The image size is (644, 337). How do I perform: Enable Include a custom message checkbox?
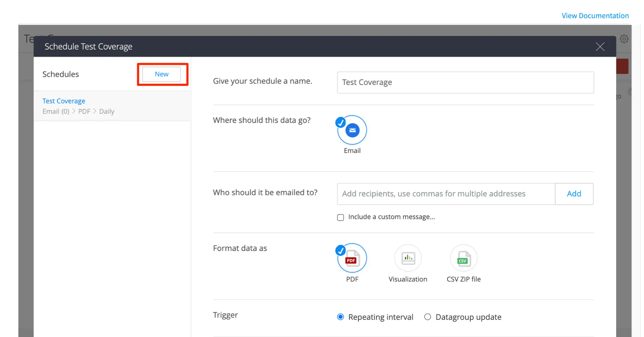click(x=340, y=218)
